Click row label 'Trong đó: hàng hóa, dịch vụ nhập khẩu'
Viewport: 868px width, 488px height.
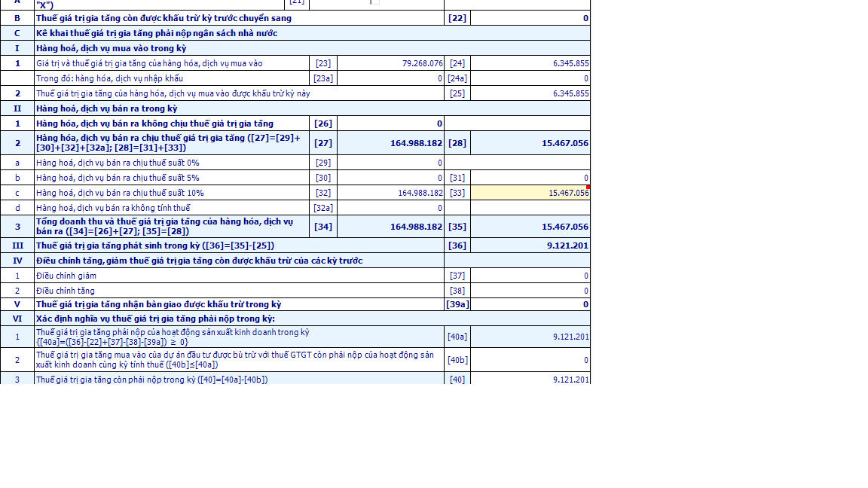109,78
